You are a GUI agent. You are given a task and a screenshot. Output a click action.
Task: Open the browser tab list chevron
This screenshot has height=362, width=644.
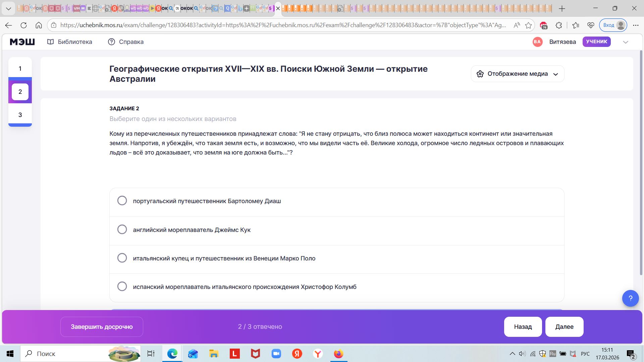8,8
